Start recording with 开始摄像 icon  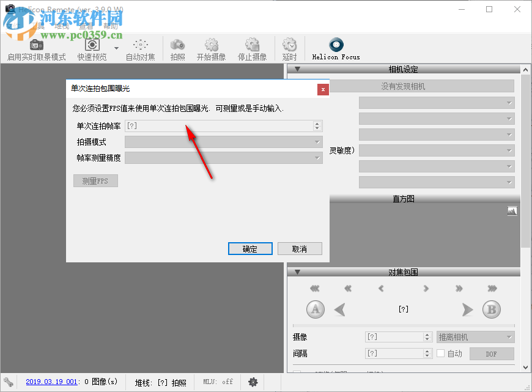(x=211, y=45)
